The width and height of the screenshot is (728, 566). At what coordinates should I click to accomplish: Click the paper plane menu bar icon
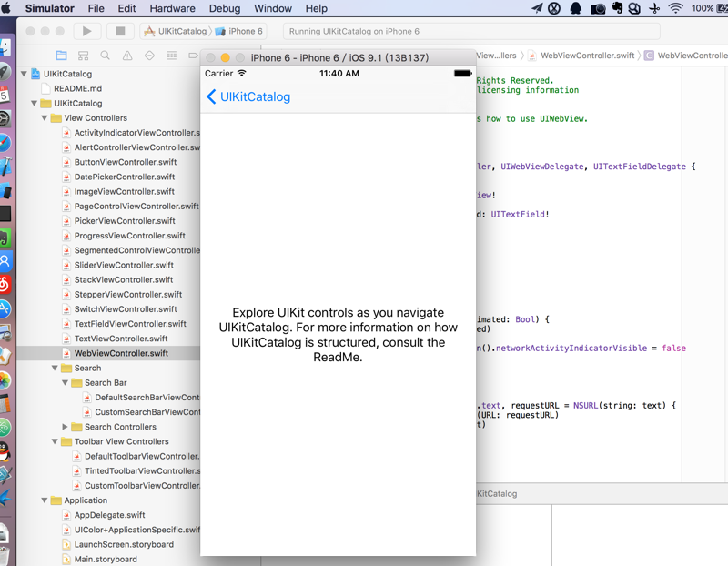point(537,8)
